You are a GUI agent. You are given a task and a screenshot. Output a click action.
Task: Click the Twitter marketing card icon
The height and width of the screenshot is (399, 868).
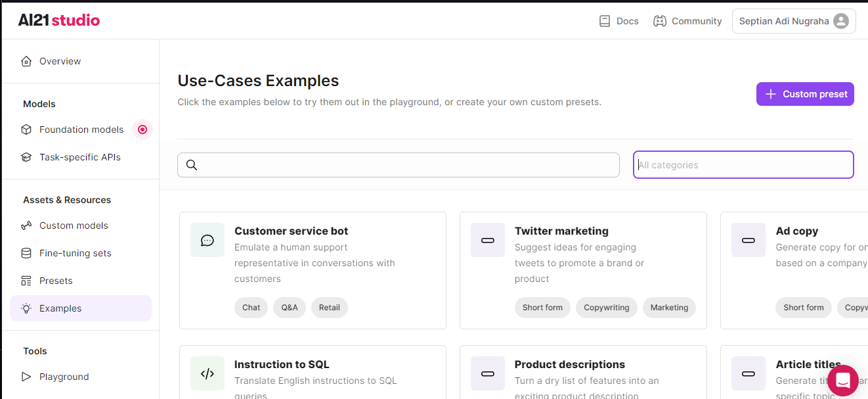click(487, 240)
